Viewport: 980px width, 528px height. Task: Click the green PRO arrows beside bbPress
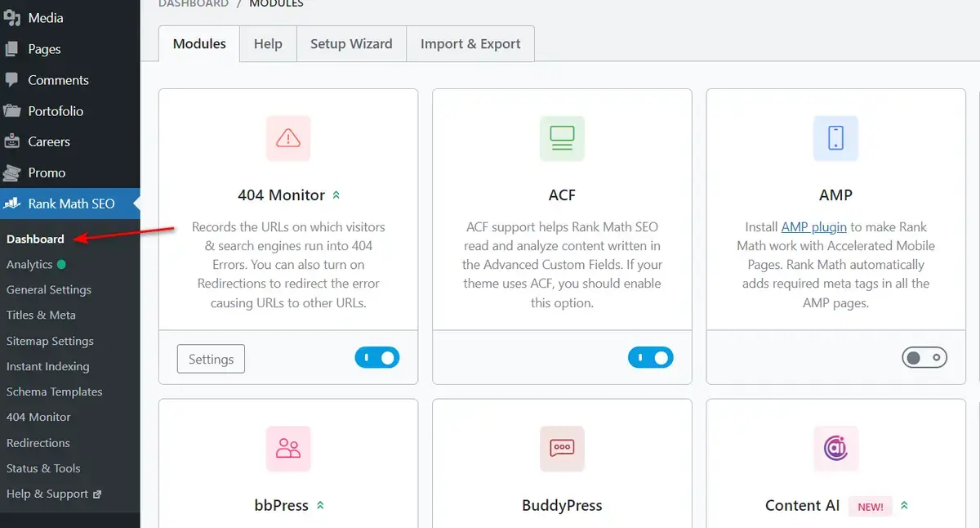(x=320, y=506)
